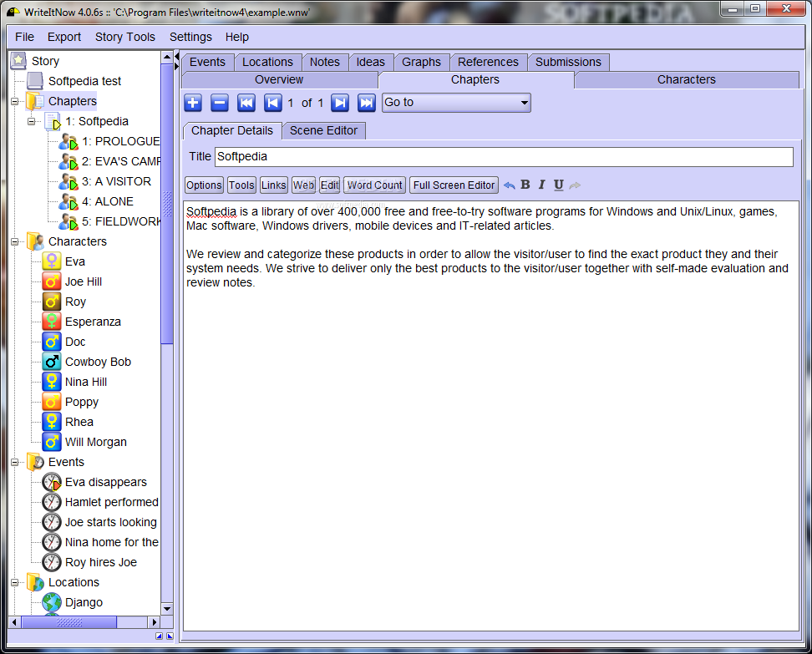Click the Word Count button

point(374,185)
